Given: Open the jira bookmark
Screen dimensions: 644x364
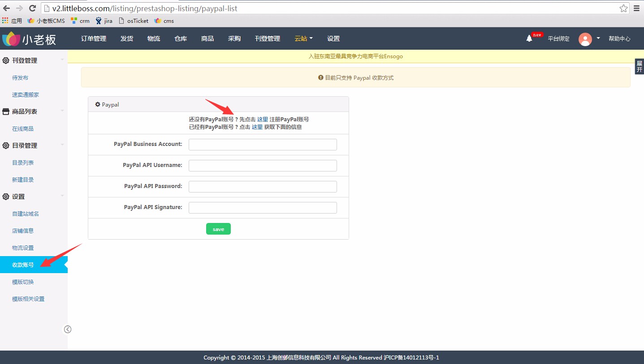Looking at the screenshot, I should click(x=104, y=21).
